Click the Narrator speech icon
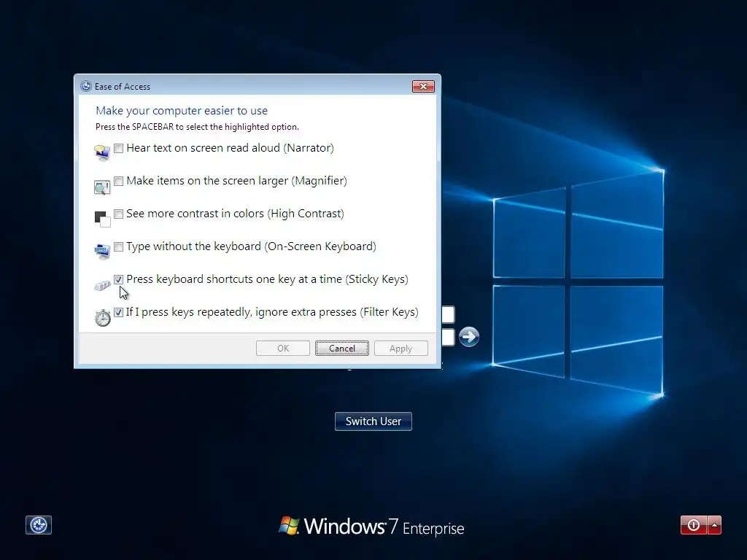This screenshot has height=560, width=747. (x=102, y=153)
